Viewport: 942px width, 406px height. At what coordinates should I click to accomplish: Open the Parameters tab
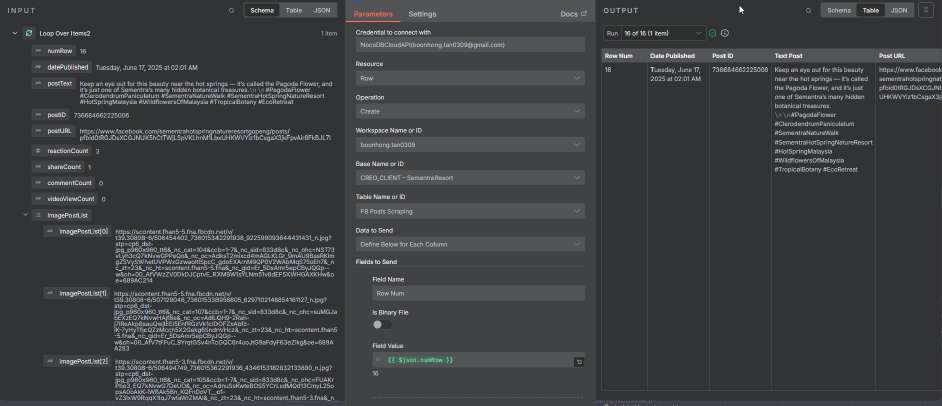click(x=373, y=14)
